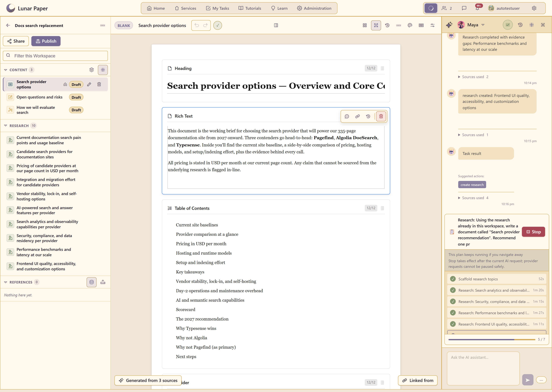Click the database icon in References section
This screenshot has width=552, height=392.
tap(91, 282)
